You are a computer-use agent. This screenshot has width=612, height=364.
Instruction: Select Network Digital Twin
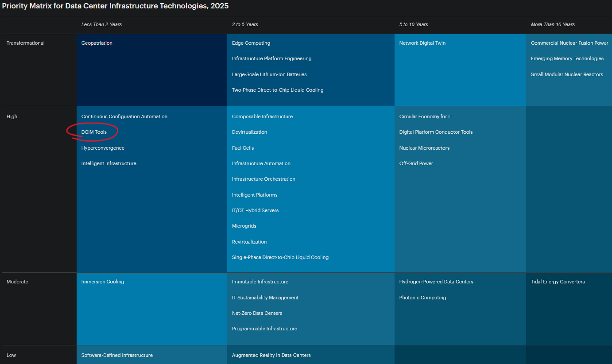pos(422,43)
